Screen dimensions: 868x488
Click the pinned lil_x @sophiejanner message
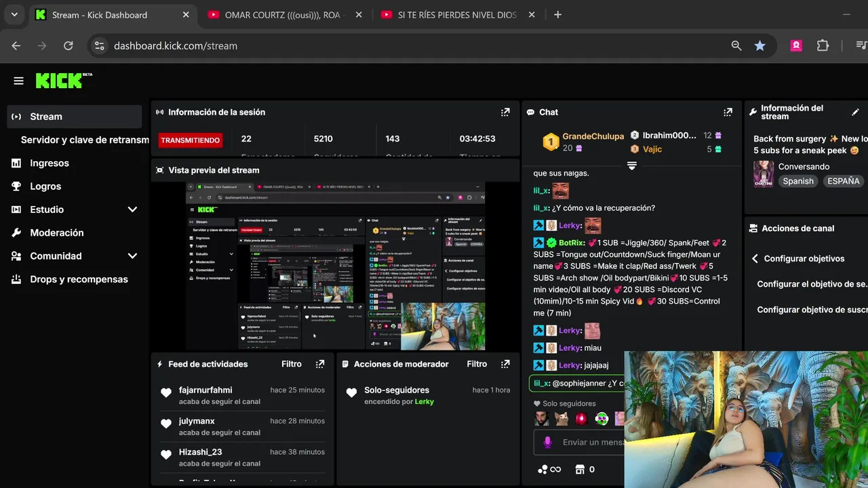(x=576, y=384)
